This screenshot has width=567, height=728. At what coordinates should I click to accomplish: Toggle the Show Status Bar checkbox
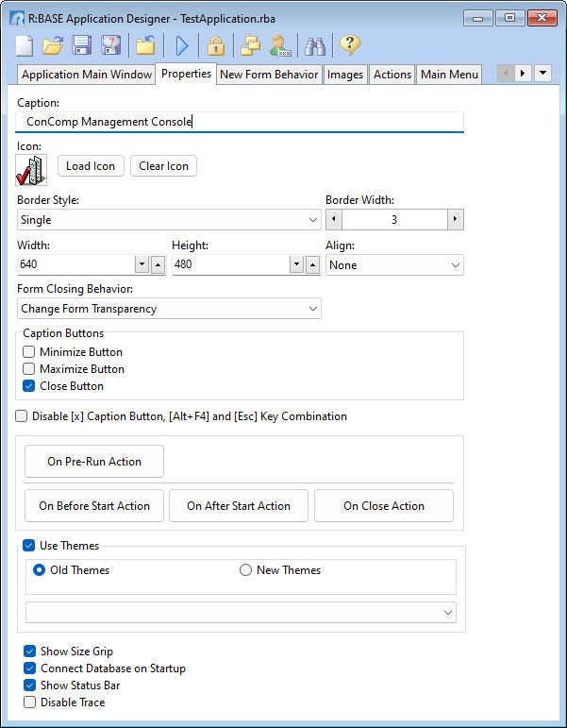click(x=29, y=686)
